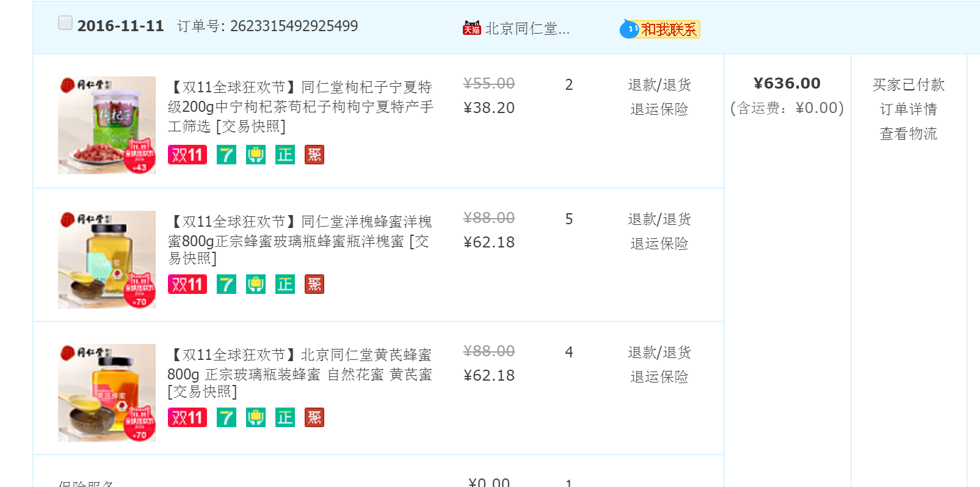The image size is (980, 487).
Task: Click 退运保险 for the 洋槐蜂蜜 item
Action: [x=659, y=243]
